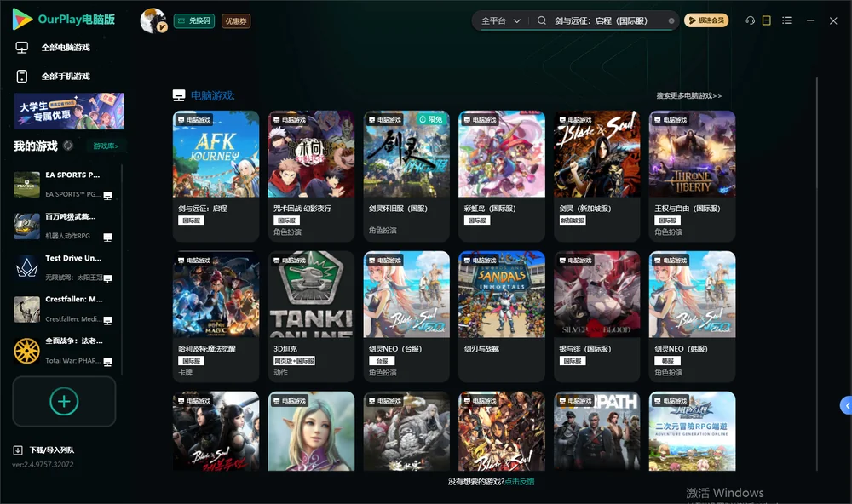Click 韩服 tag under 剑灵NEO
The image size is (852, 504).
pyautogui.click(x=667, y=361)
